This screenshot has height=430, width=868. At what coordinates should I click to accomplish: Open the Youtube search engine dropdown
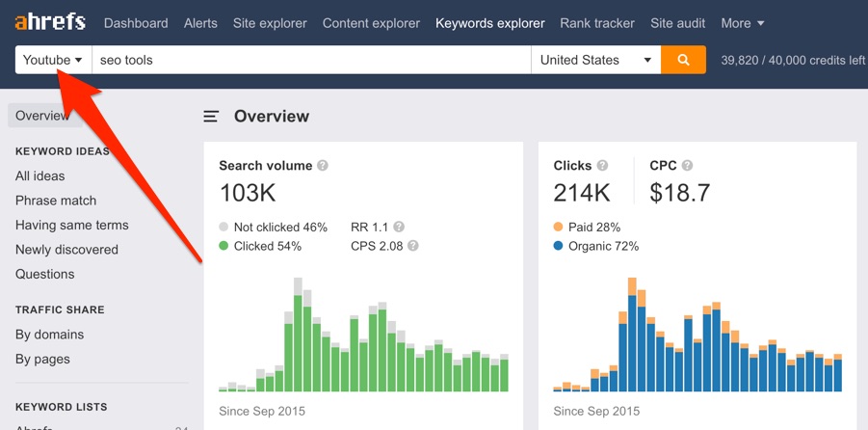coord(53,60)
